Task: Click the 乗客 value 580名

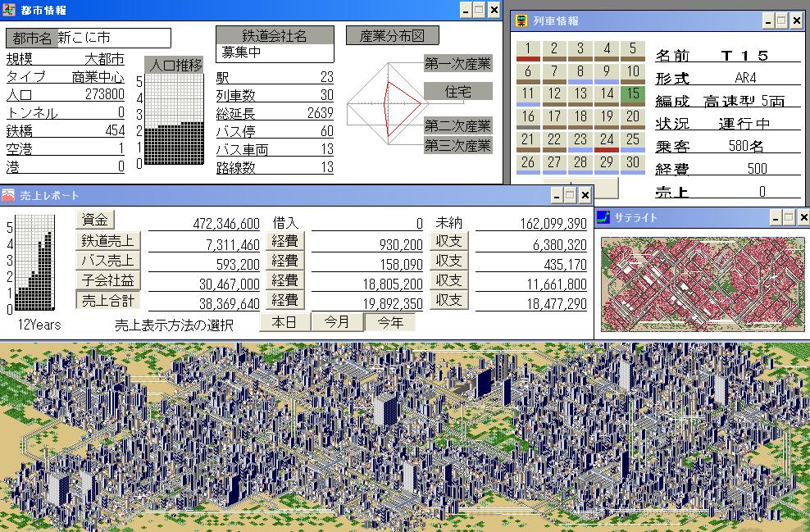Action: (746, 146)
